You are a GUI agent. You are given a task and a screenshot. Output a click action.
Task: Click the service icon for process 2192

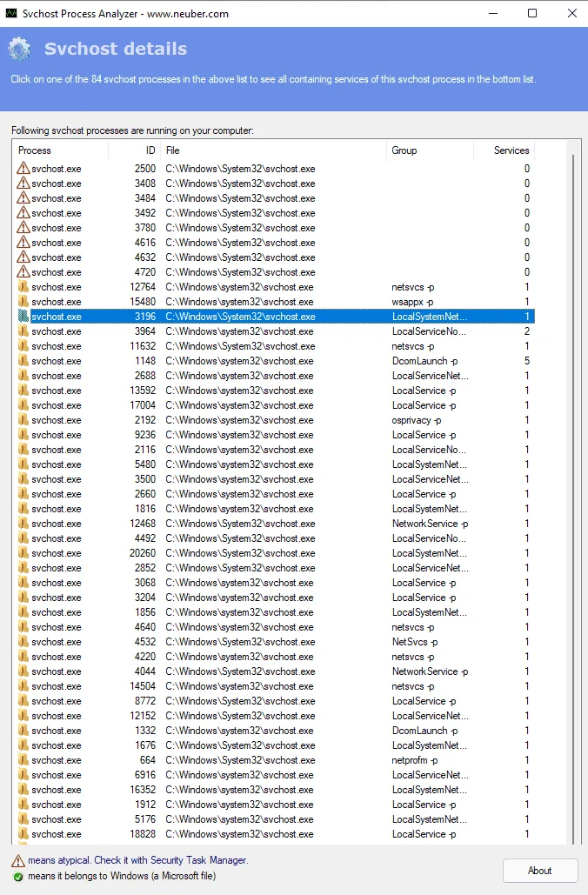(x=23, y=420)
